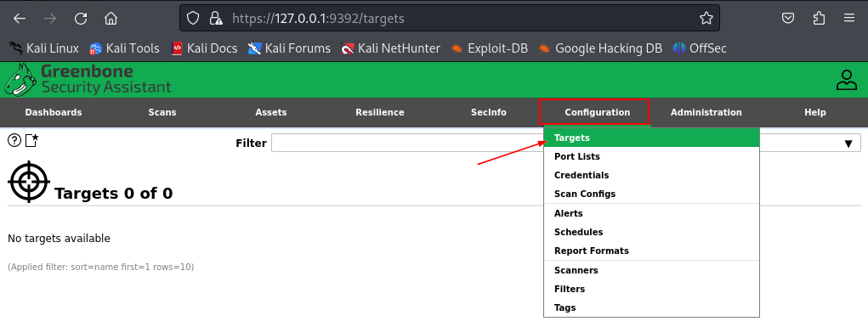Click the New Target star icon
Screen dimensions: 868x327
coord(31,140)
